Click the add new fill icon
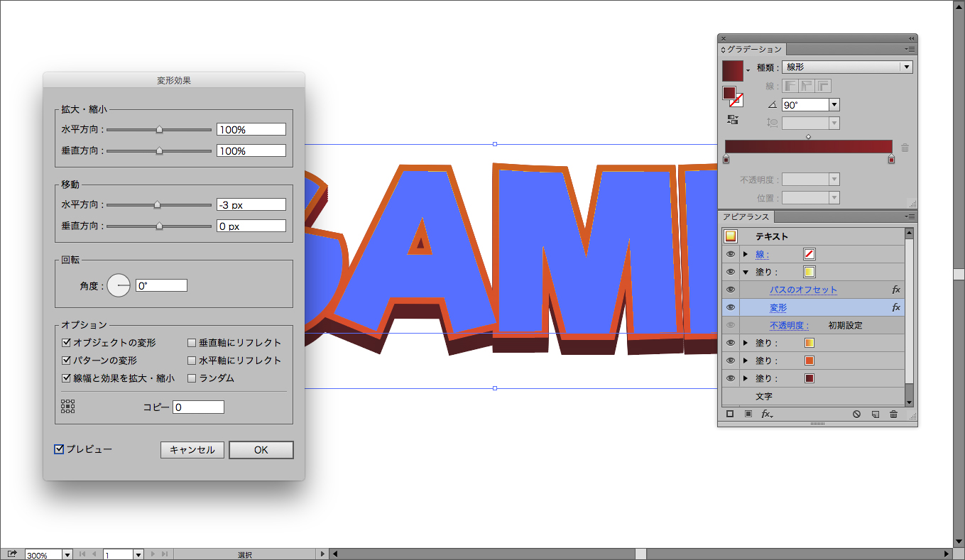The width and height of the screenshot is (965, 560). point(748,414)
